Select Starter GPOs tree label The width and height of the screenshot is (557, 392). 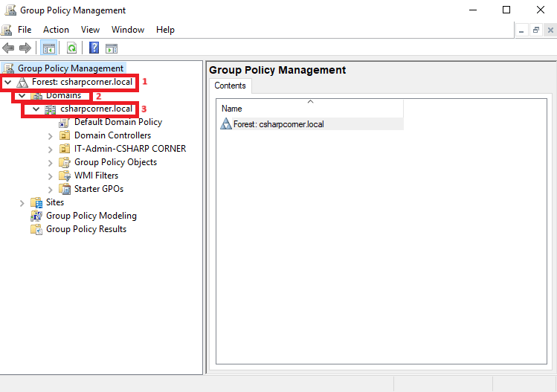(99, 189)
